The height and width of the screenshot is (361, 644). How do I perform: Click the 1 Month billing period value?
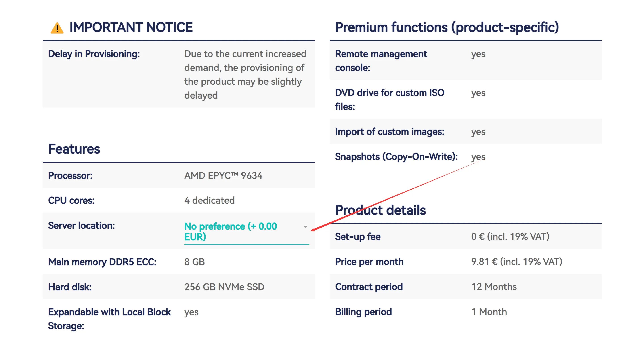click(489, 312)
